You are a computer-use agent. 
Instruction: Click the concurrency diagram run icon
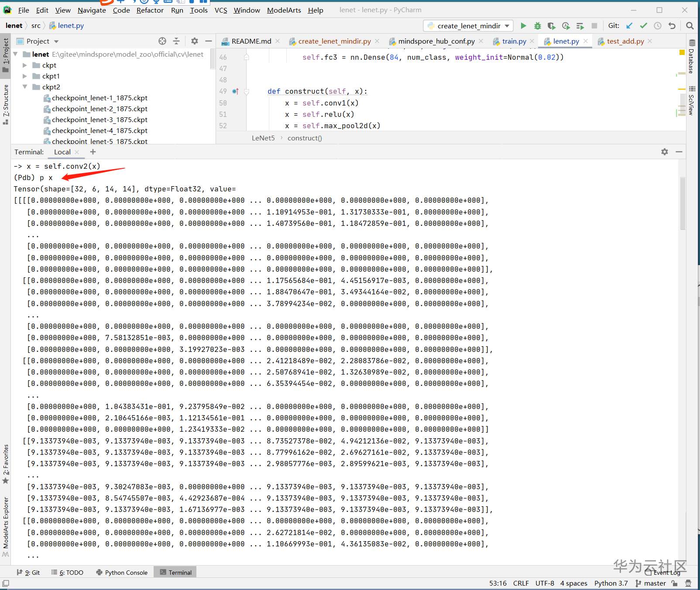pos(580,26)
